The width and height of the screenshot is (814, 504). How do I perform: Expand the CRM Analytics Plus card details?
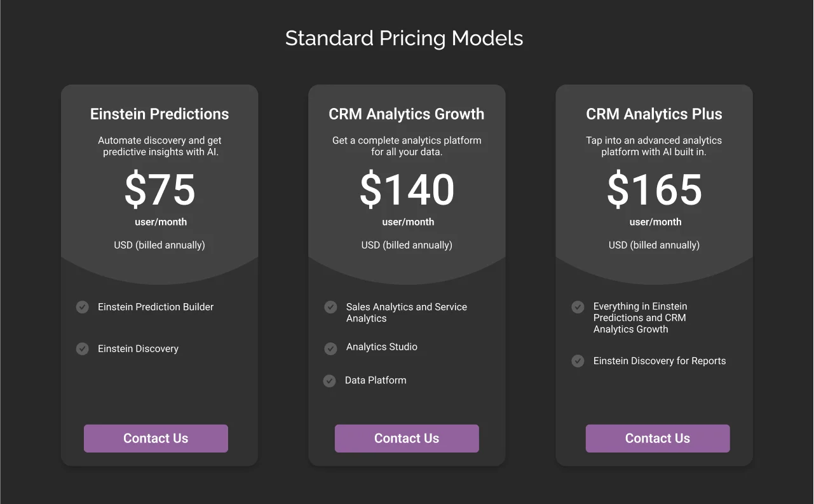click(x=654, y=114)
